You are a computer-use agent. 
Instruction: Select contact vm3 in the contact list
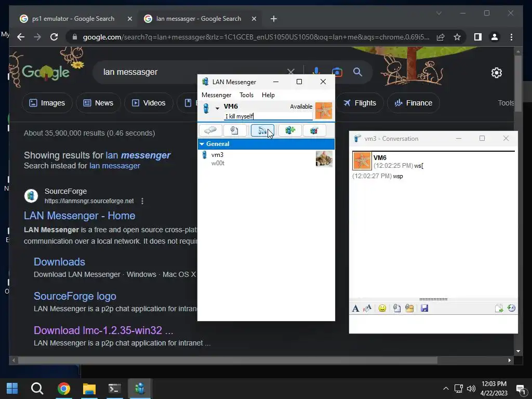point(266,159)
